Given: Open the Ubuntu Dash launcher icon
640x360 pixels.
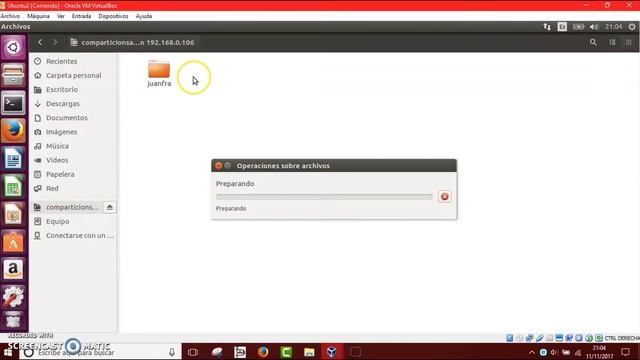Looking at the screenshot, I should pos(13,47).
